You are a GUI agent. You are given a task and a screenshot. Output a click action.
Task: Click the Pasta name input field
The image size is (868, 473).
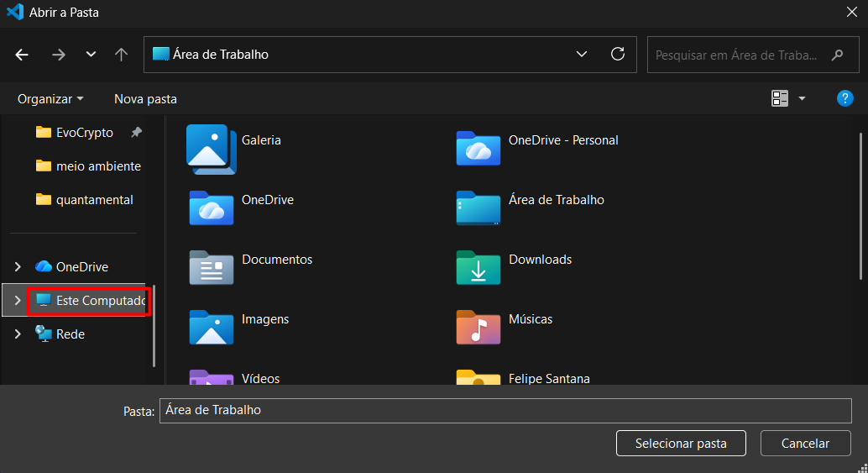505,411
